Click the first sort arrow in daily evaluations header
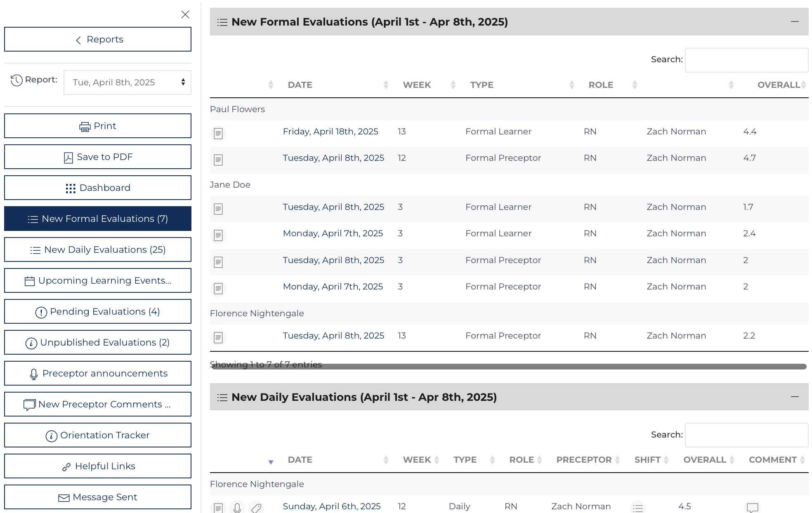The height and width of the screenshot is (513, 812). 271,462
